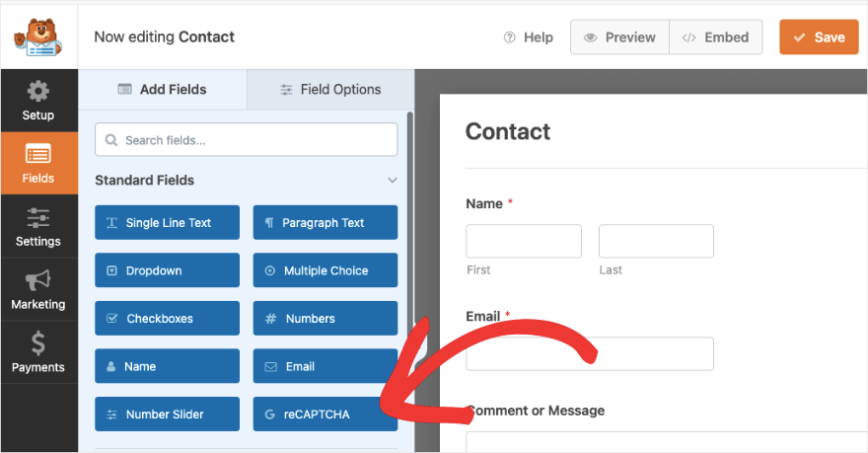Viewport: 868px width, 453px height.
Task: Open the Settings sliders panel
Action: coord(38,227)
